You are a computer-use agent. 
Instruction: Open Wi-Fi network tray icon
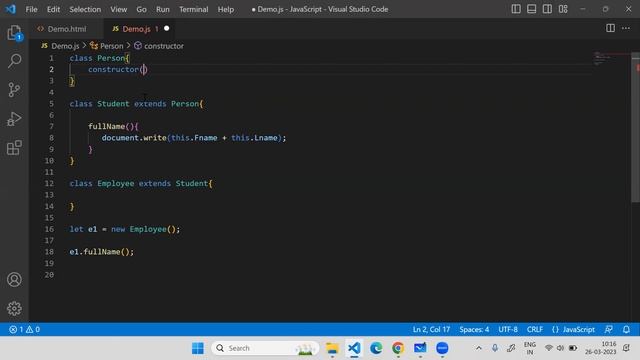[549, 348]
